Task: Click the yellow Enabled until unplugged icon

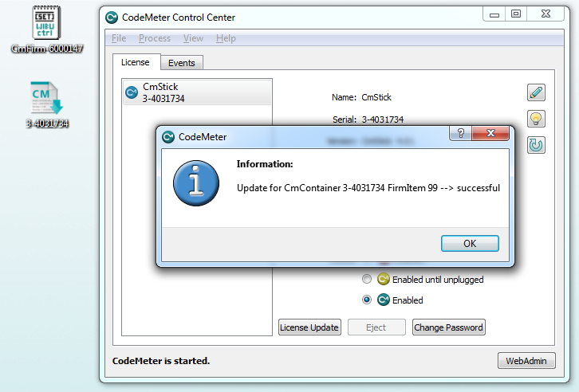Action: [384, 279]
